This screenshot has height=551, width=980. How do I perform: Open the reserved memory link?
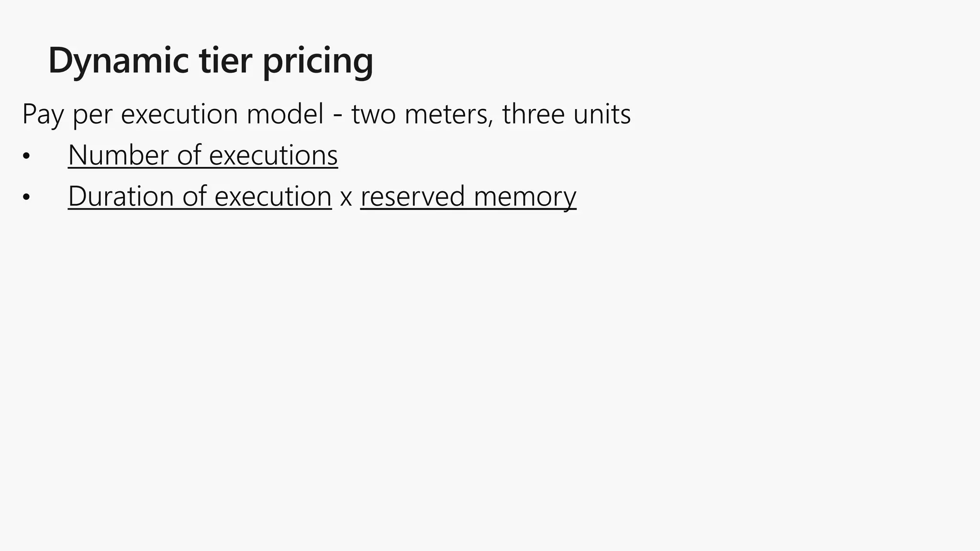pyautogui.click(x=468, y=198)
